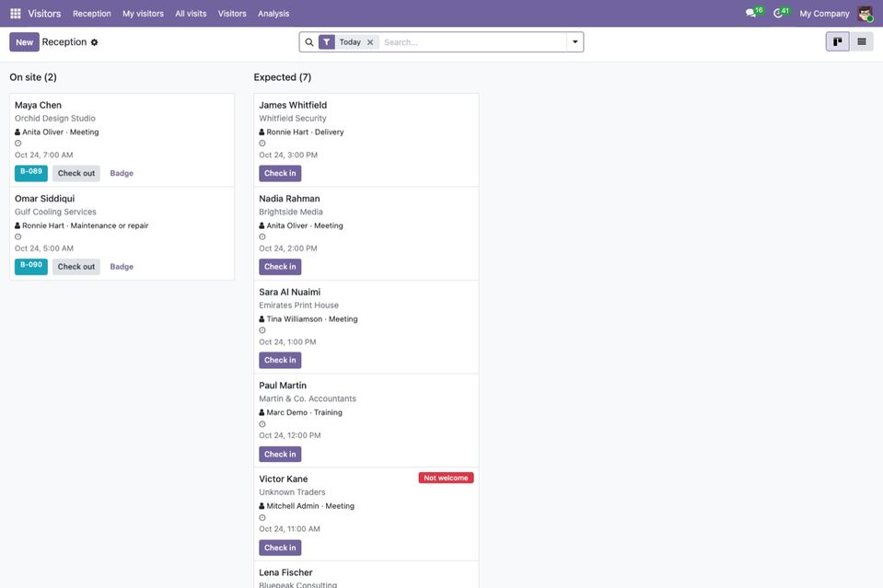Click the clock icon on James Whitfield's card
883x588 pixels.
(262, 144)
